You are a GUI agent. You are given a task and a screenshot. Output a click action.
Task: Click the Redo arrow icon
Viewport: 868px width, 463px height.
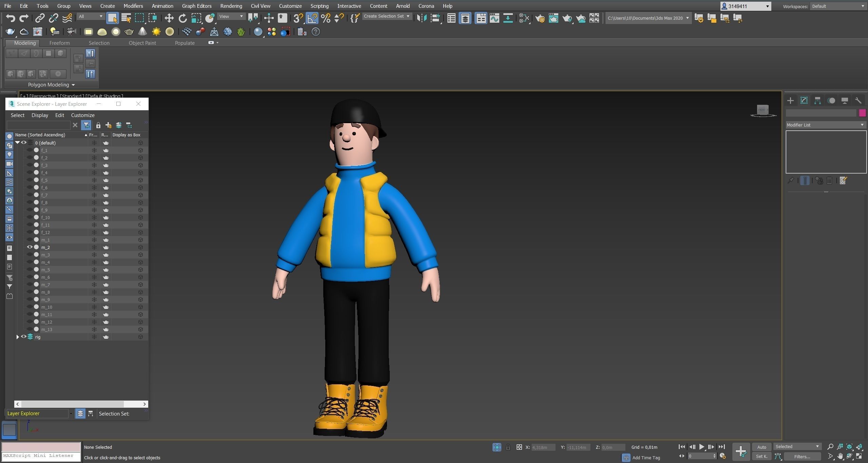tap(24, 18)
